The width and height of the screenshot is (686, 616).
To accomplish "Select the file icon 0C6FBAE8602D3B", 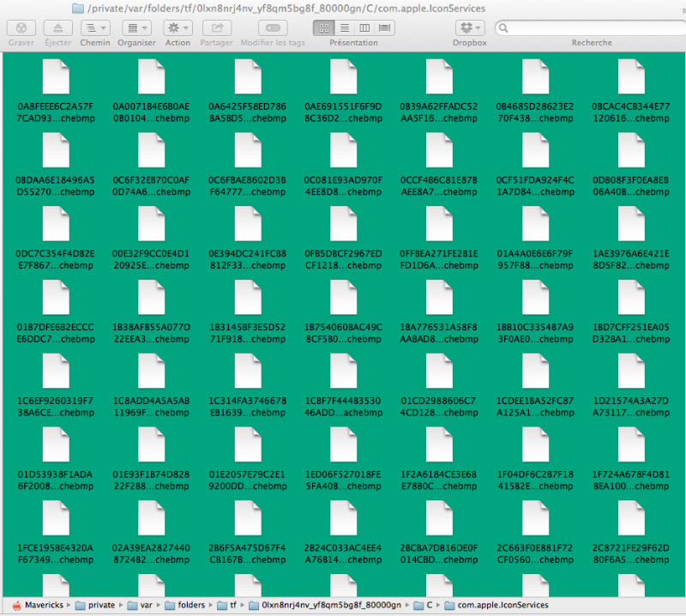I will [x=248, y=151].
